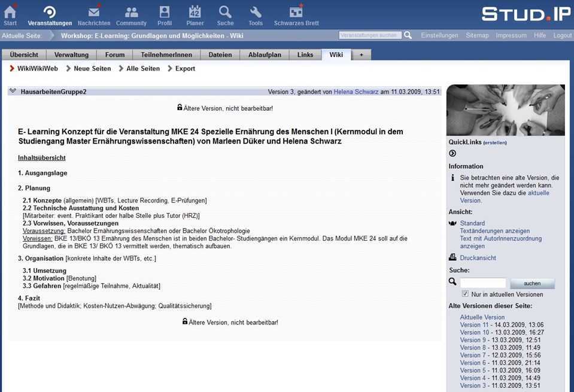Click the Tools wrench icon
This screenshot has width=574, height=392.
[x=256, y=12]
